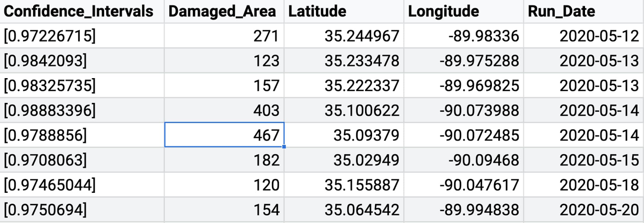Image resolution: width=644 pixels, height=223 pixels.
Task: Select Run_Date cell 2020-05-15
Action: [x=584, y=160]
